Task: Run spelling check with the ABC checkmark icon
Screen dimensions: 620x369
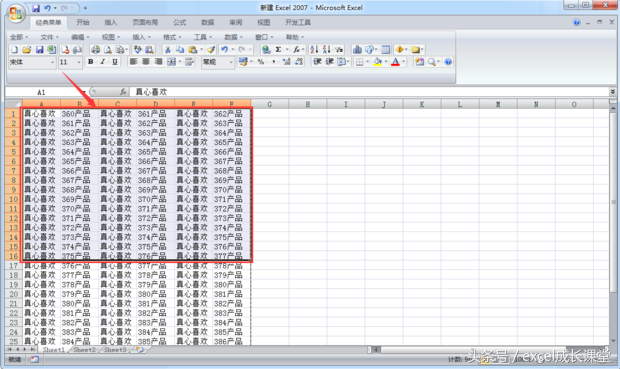Action: click(x=137, y=49)
